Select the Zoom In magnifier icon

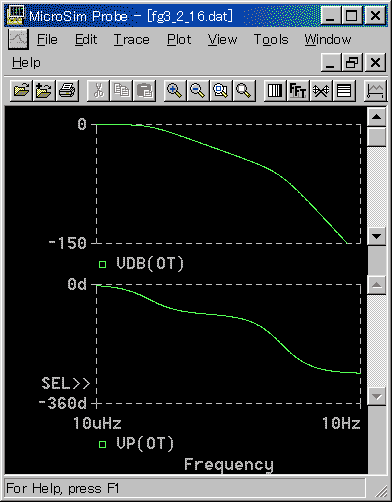point(175,90)
